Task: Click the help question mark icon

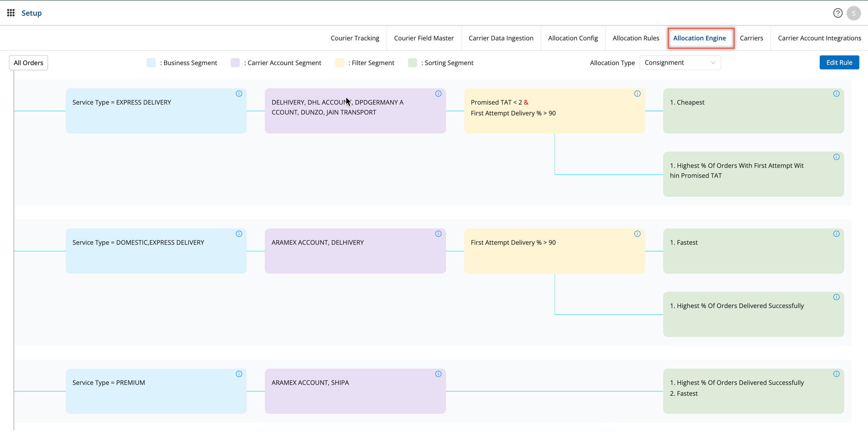Action: click(837, 13)
